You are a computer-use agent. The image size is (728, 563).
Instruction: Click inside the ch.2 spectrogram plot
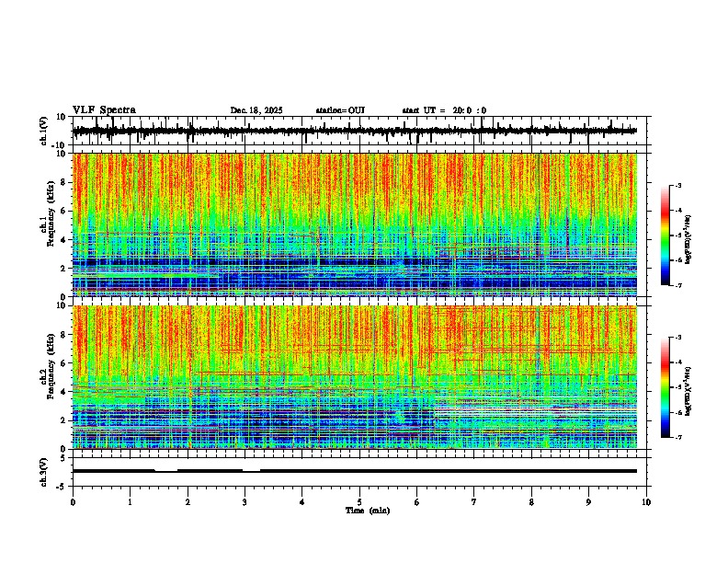(x=355, y=377)
